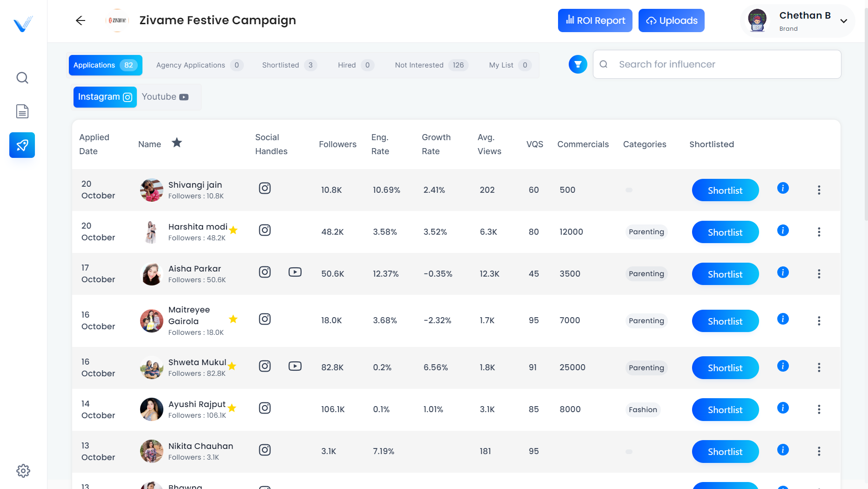
Task: Open Nikita Chauhan's Instagram handle icon
Action: pos(265,450)
